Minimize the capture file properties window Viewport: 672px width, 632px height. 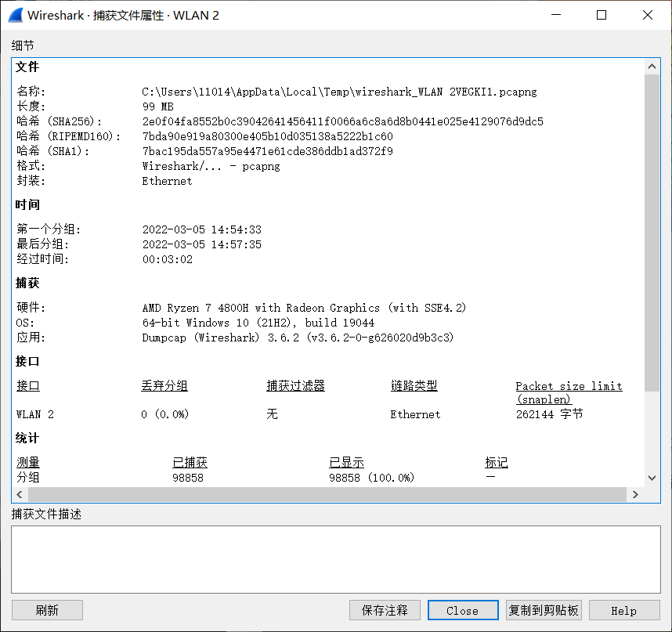pyautogui.click(x=556, y=15)
